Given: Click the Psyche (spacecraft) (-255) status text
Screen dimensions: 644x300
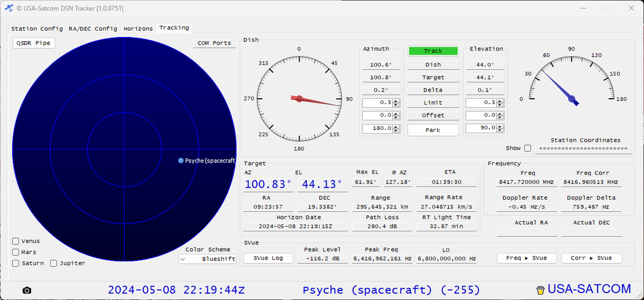Looking at the screenshot, I should (x=391, y=290).
